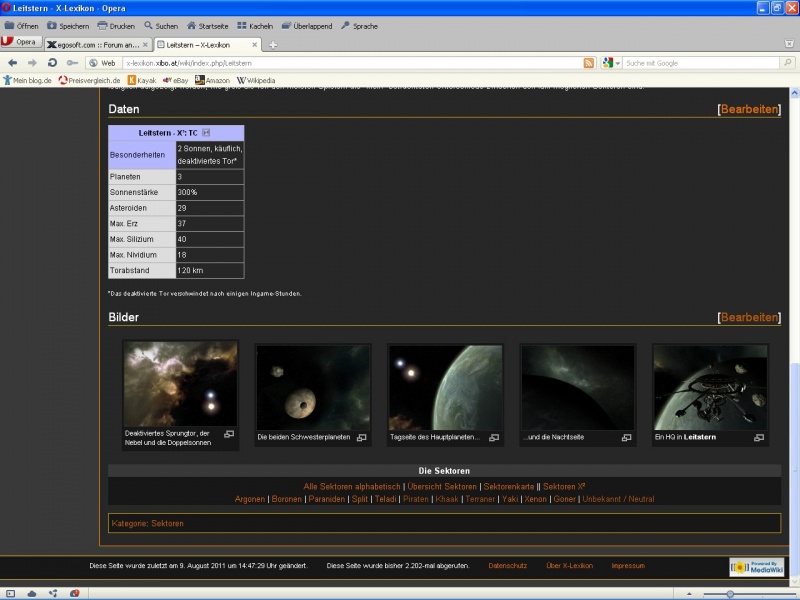Click the RSS feed icon in address bar
Image resolution: width=800 pixels, height=600 pixels.
[x=589, y=63]
